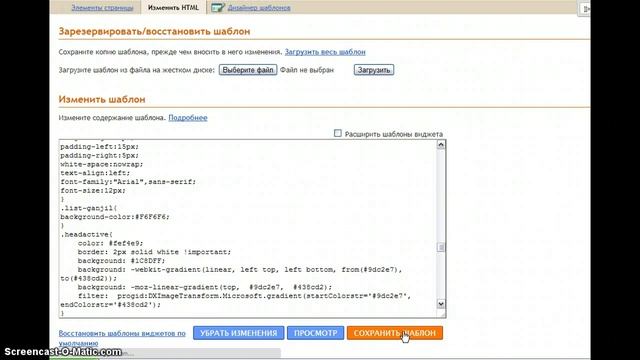Click the .headactive{ line in code
640x360 pixels.
pyautogui.click(x=87, y=234)
